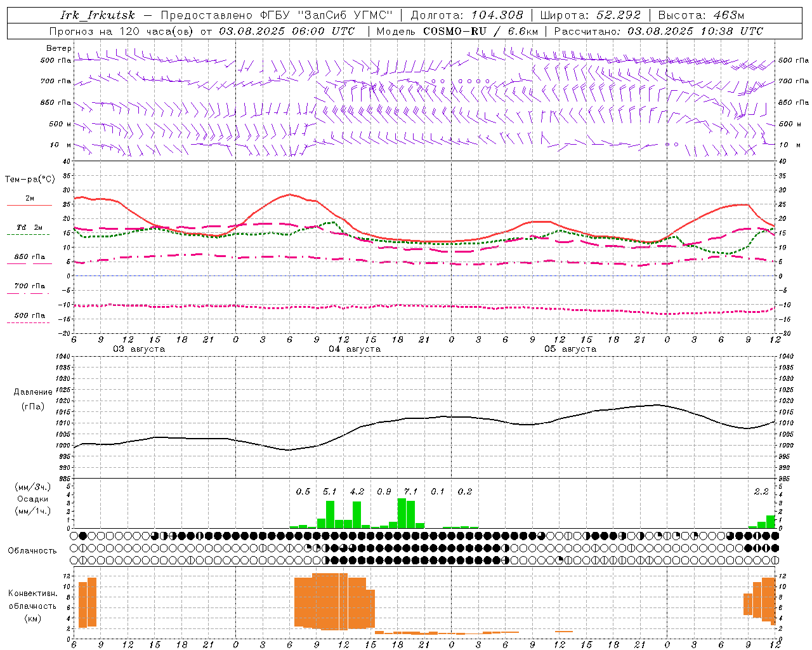The width and height of the screenshot is (812, 650).
Task: Click the Irk_Irkutsk station title
Action: (97, 15)
